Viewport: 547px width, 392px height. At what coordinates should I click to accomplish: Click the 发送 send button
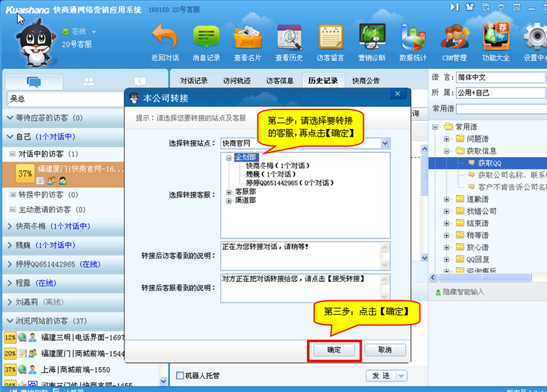381,376
